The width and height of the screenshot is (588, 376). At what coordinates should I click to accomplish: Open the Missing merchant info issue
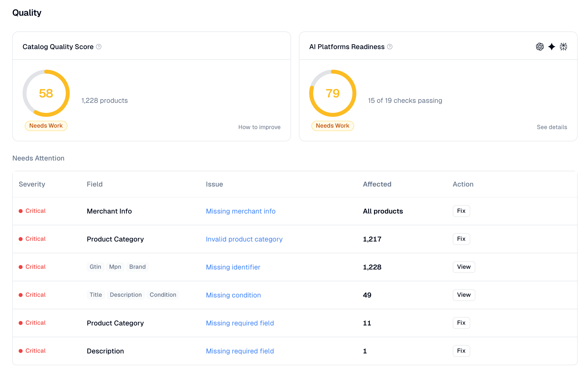[x=241, y=211]
